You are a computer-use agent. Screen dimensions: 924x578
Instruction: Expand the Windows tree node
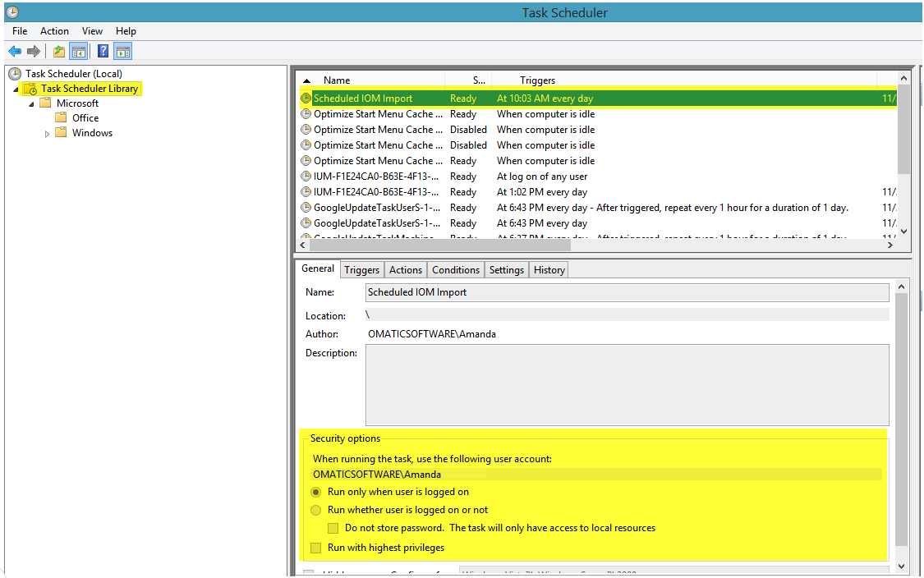click(x=48, y=133)
